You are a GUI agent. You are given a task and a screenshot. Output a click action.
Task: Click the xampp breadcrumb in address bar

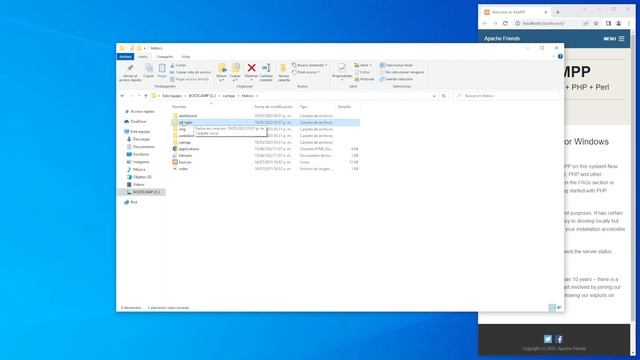pyautogui.click(x=229, y=96)
